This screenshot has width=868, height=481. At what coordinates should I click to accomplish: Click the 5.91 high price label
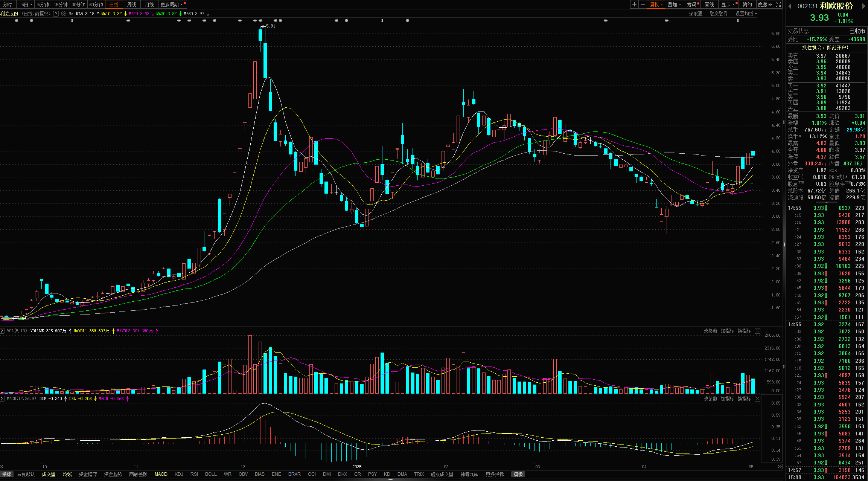[270, 26]
